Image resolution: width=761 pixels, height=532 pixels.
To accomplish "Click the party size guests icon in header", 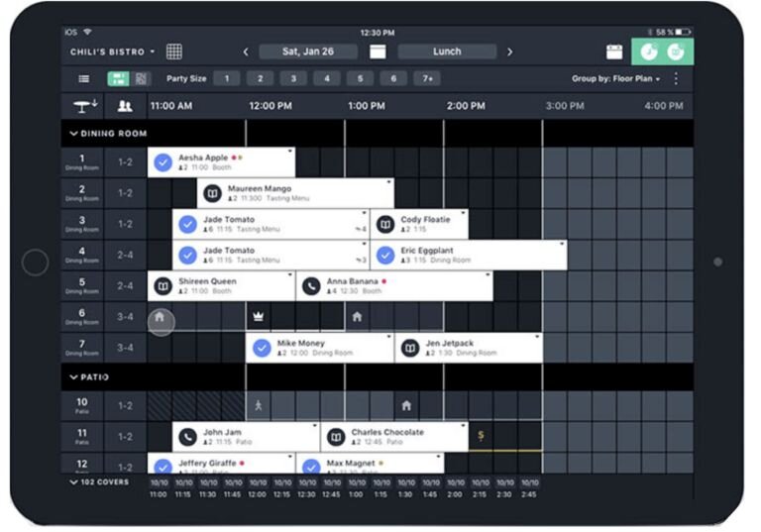I will tap(125, 106).
